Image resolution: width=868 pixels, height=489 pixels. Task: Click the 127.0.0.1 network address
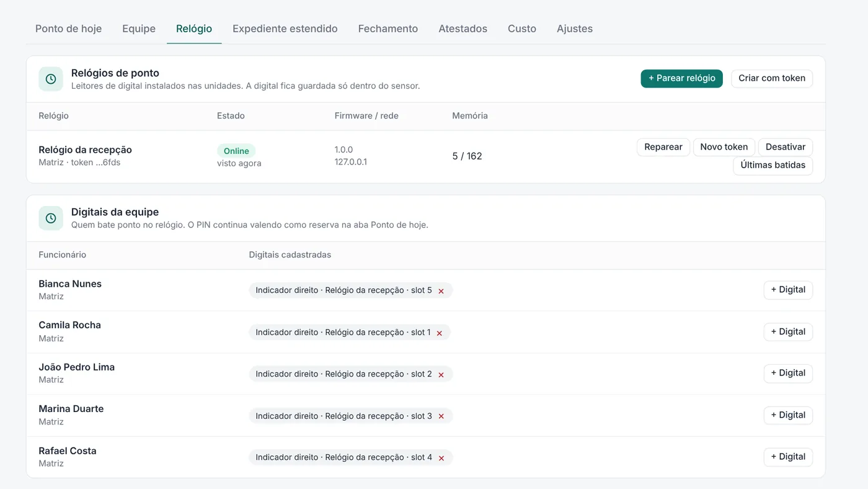(x=351, y=162)
